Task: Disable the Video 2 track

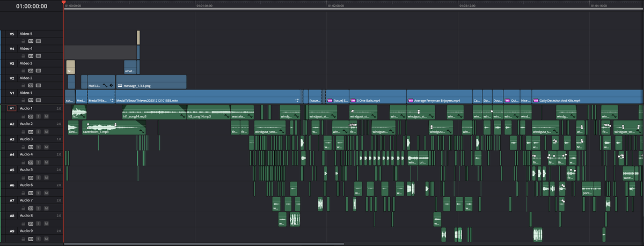Action: pos(39,86)
